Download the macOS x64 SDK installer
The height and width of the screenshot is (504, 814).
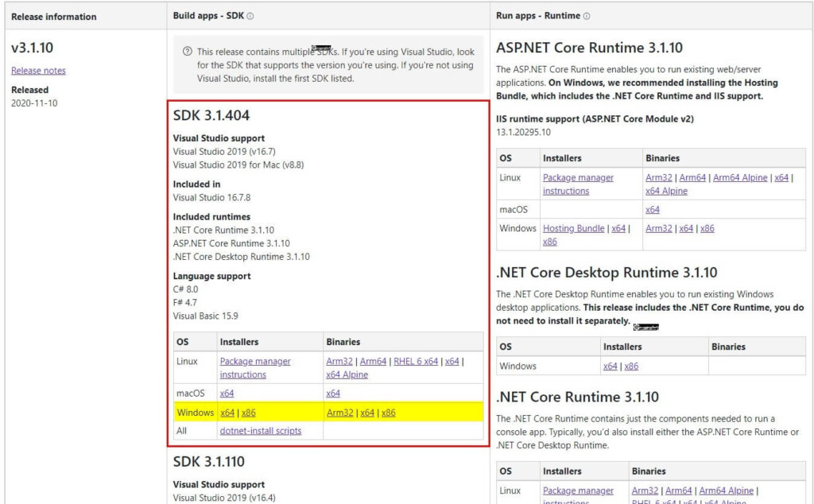(x=227, y=393)
